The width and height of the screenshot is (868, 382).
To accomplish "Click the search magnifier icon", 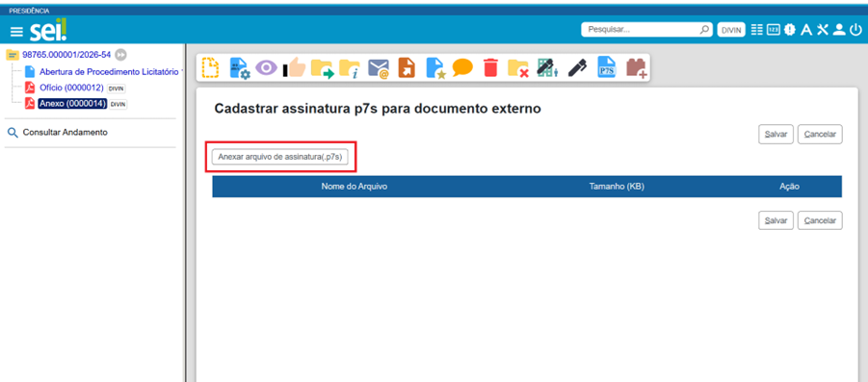I will coord(704,30).
